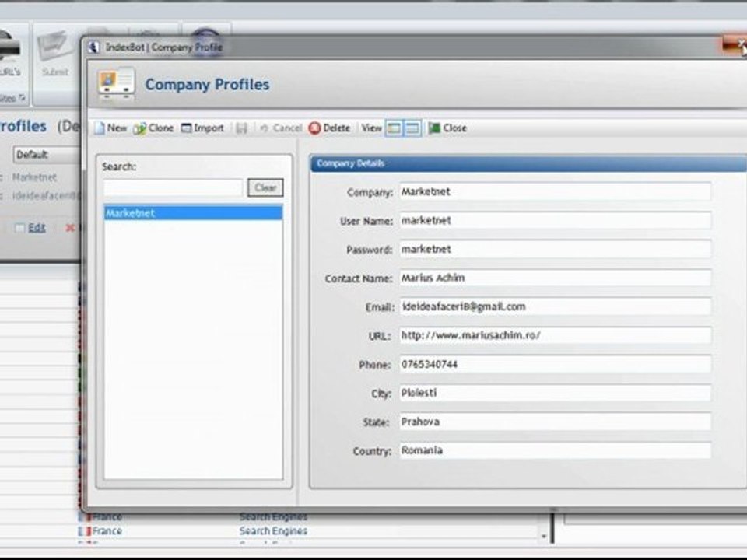747x560 pixels.
Task: Click the list scrollbar down arrow in the main window
Action: 544,537
